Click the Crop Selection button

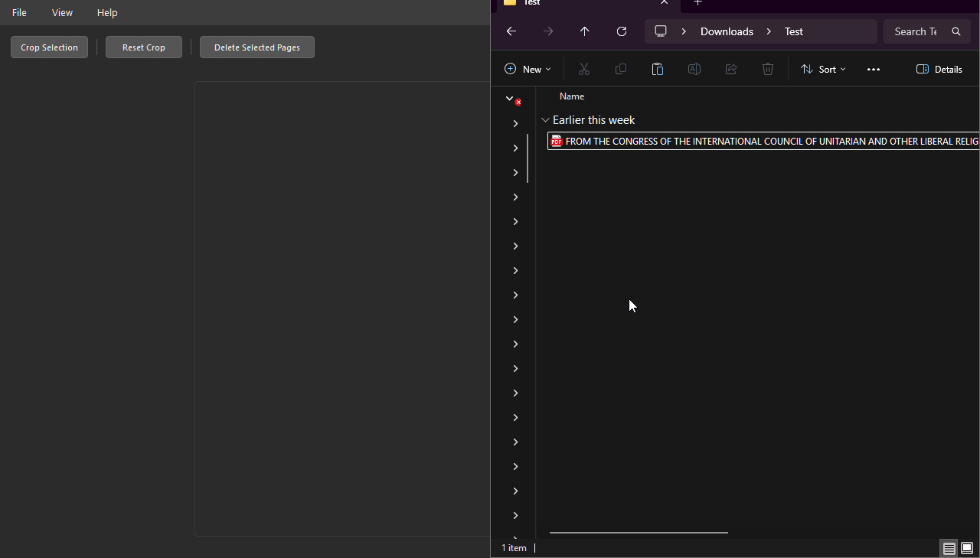49,47
